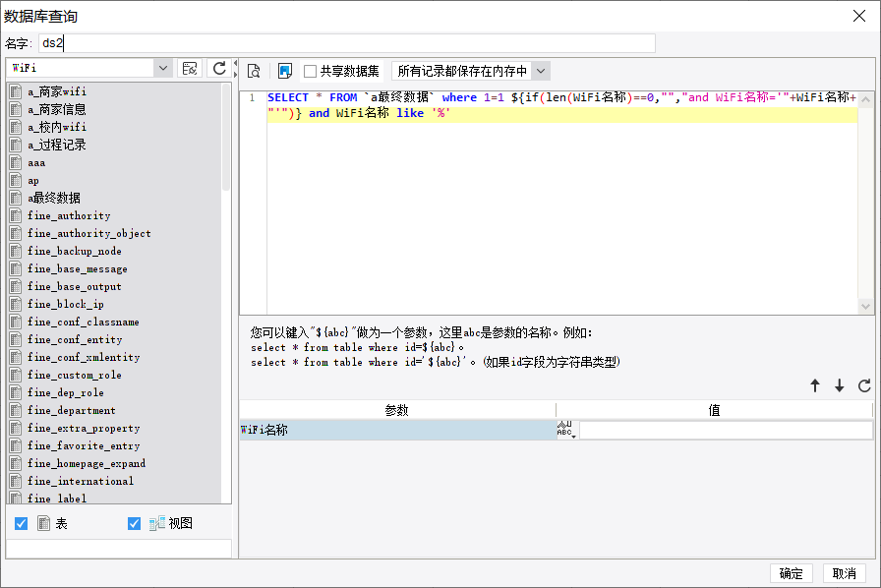Viewport: 881px width, 588px height.
Task: Click the value field for WiFi名称 parameter
Action: (726, 430)
